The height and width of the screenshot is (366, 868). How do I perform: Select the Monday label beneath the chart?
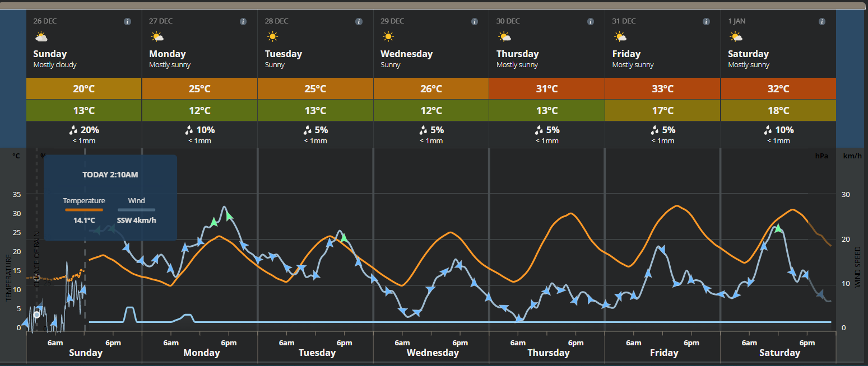tap(201, 353)
